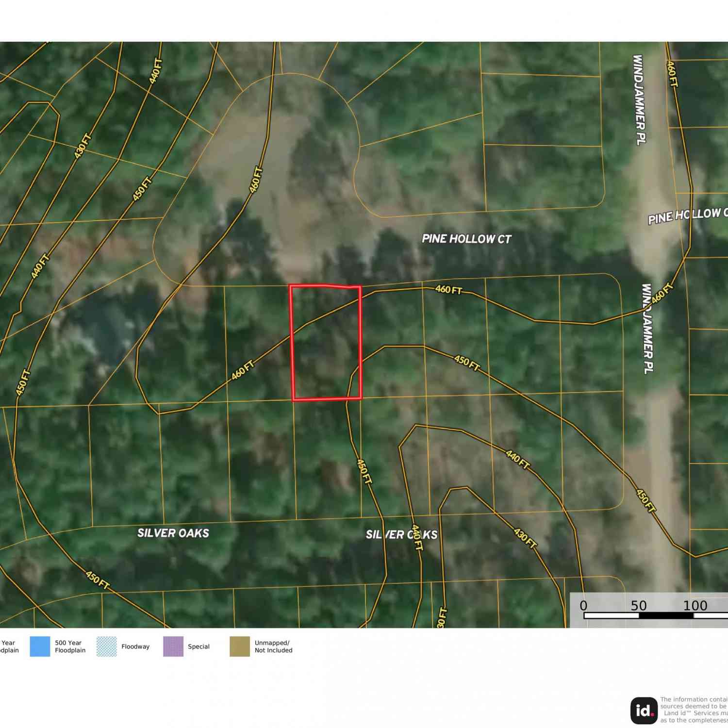Click the upper WINDJAMMER PL road label
The width and height of the screenshot is (728, 728).
pos(640,99)
